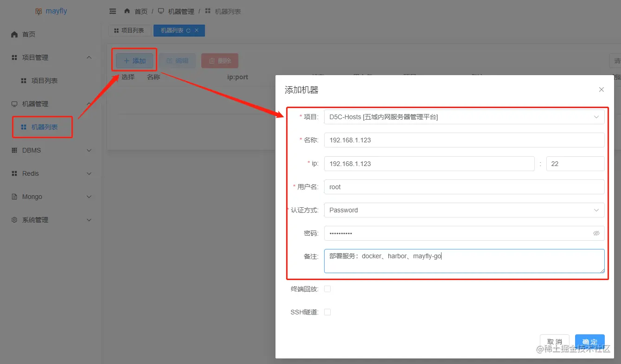Click the ip:port column header
Screen dimensions: 621x364
click(237, 77)
